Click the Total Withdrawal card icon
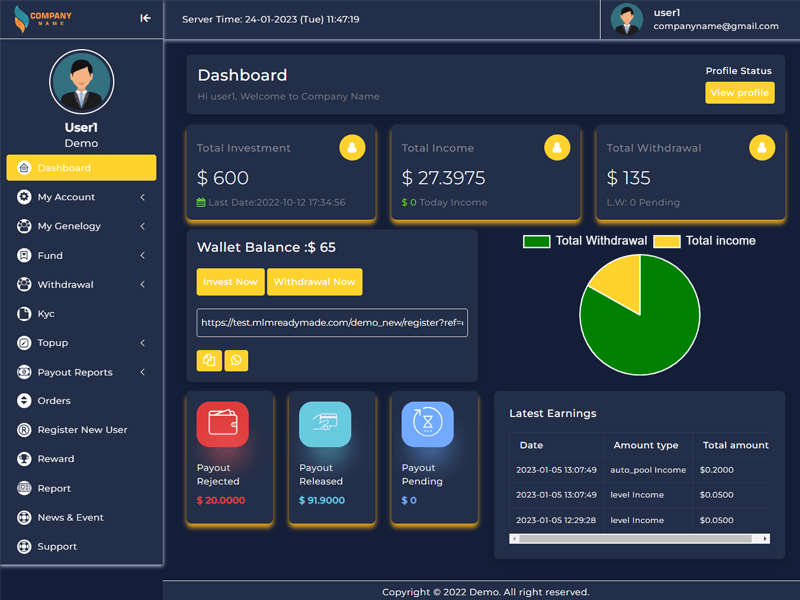The height and width of the screenshot is (600, 800). click(x=762, y=148)
